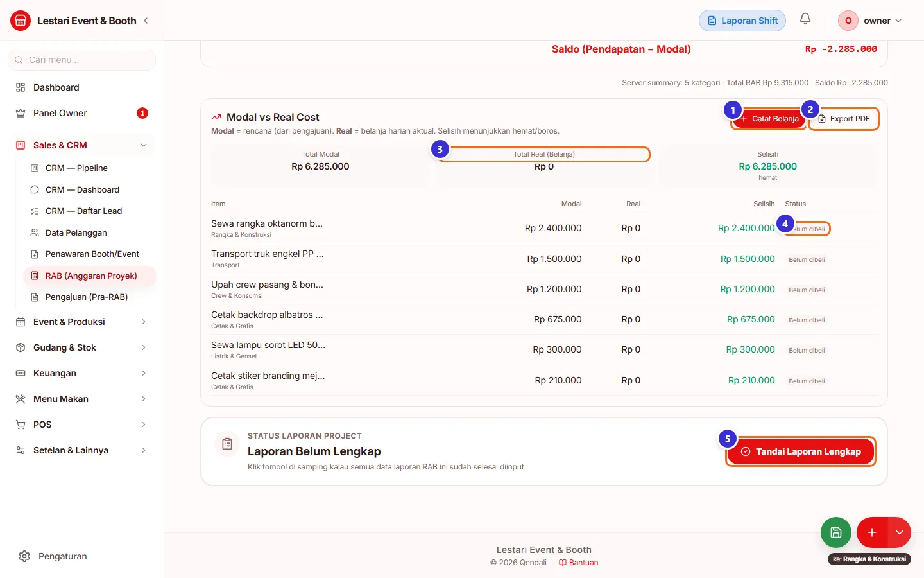Click the Laporan Shift button
The image size is (924, 578).
(742, 21)
